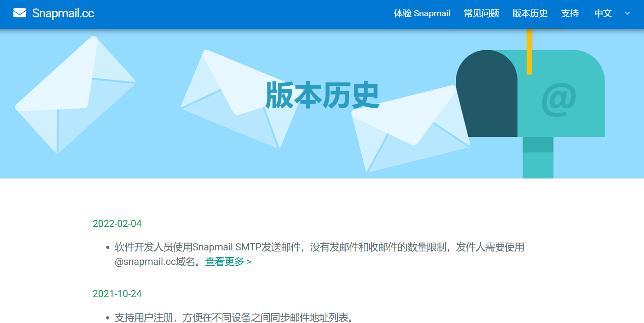Open the 中文 language menu
Screen dimensions: 644x323
[603, 13]
